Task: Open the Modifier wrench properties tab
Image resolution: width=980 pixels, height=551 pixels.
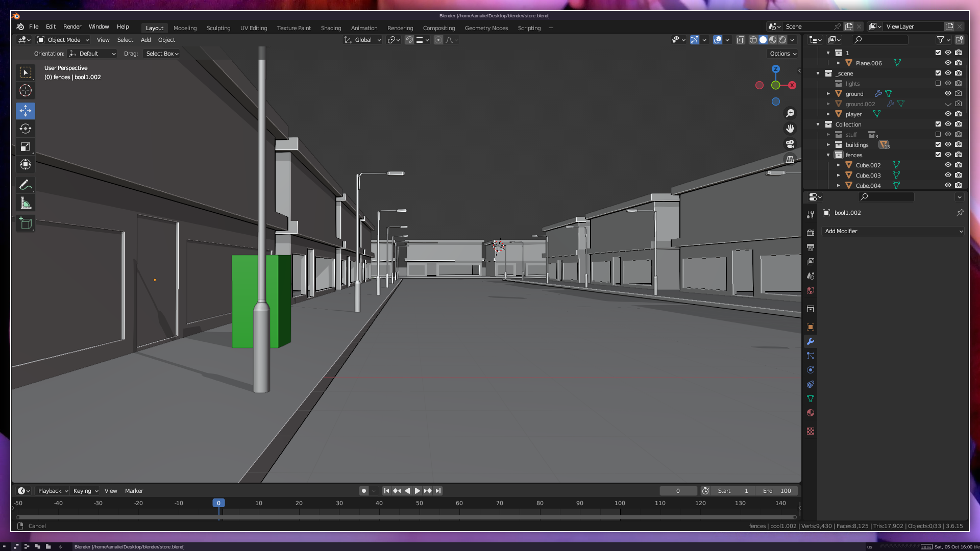Action: pyautogui.click(x=811, y=341)
